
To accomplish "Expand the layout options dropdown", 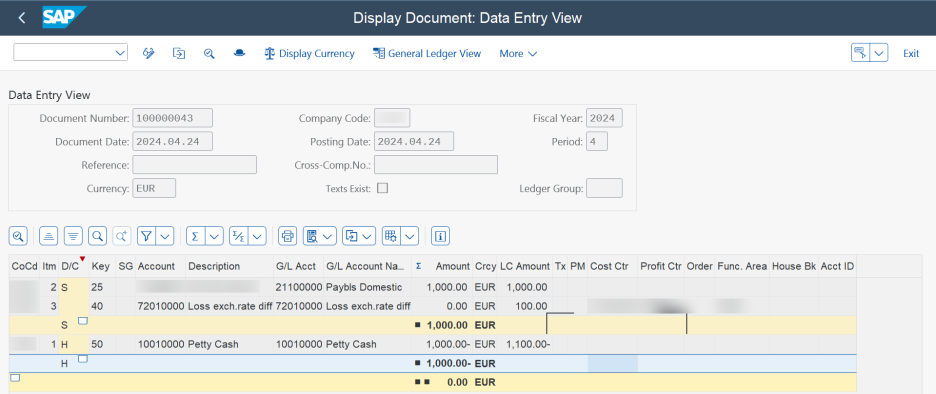I will coord(410,236).
